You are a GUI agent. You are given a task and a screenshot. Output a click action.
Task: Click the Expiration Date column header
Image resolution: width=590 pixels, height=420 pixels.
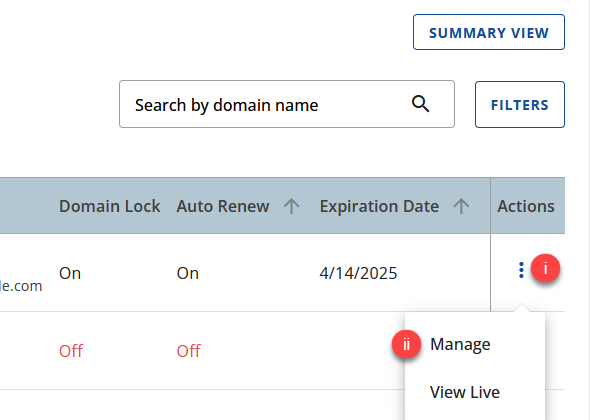(379, 206)
